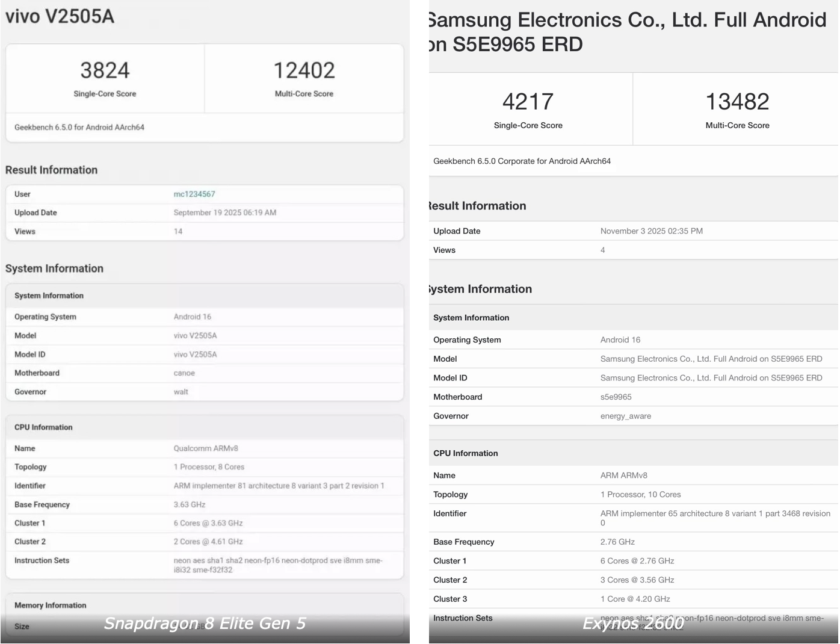Select the Qualcomm ARMv8 CPU name
This screenshot has height=644, width=840.
[x=206, y=448]
